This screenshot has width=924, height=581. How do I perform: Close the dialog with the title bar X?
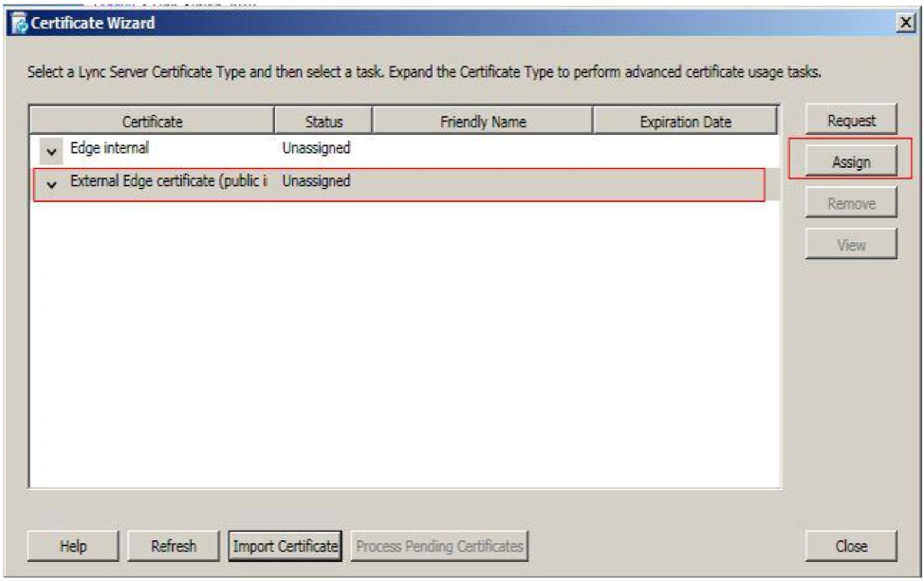coord(905,23)
